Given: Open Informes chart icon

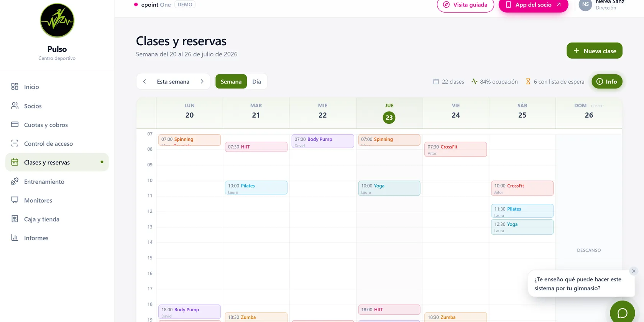Looking at the screenshot, I should (x=15, y=238).
